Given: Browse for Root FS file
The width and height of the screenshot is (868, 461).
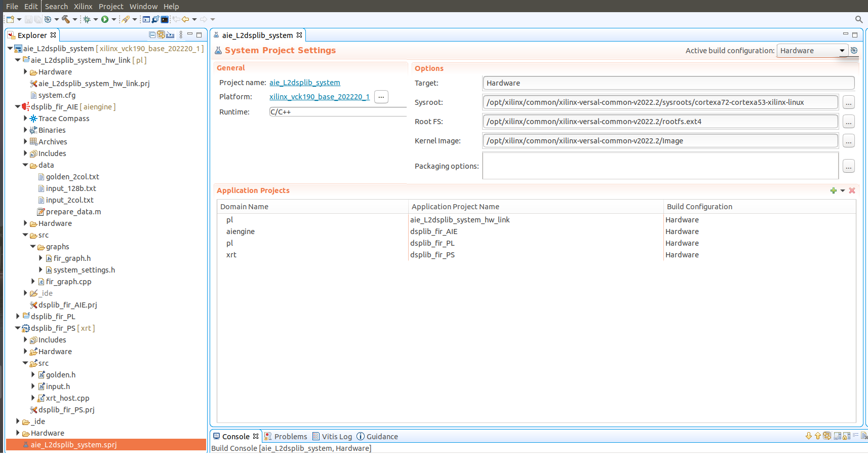Looking at the screenshot, I should [x=849, y=122].
